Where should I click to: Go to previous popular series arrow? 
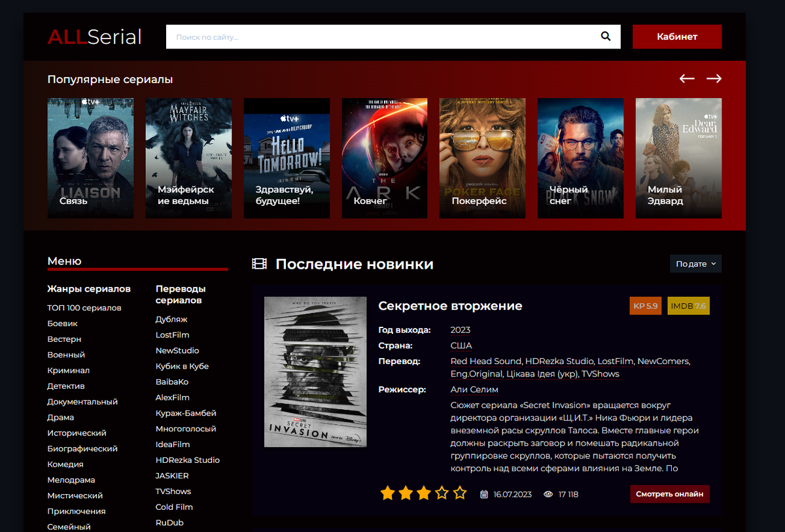point(687,78)
